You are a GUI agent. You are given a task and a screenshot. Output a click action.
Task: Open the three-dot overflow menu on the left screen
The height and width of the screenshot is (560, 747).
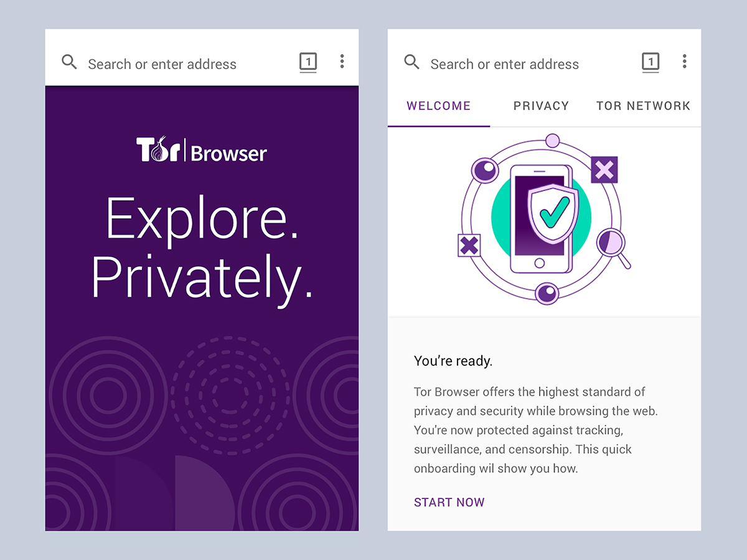tap(342, 62)
